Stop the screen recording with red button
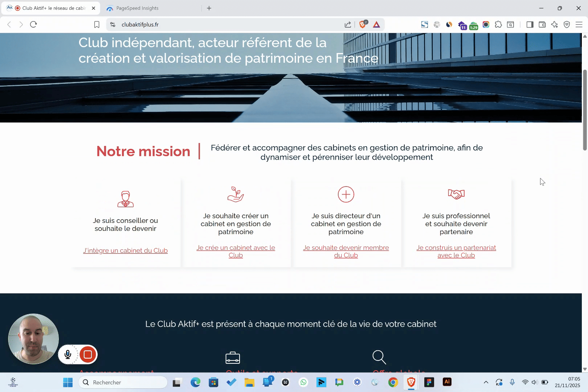The height and width of the screenshot is (392, 588). click(87, 355)
